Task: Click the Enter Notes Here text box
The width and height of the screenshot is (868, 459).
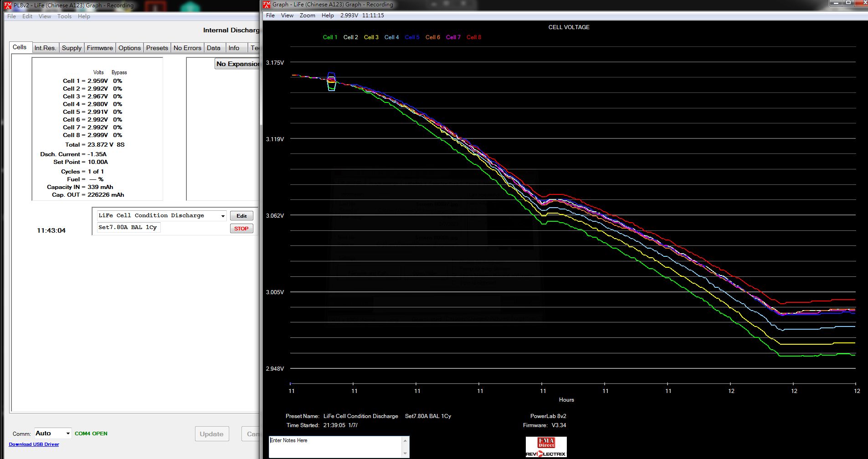Action: [335, 447]
